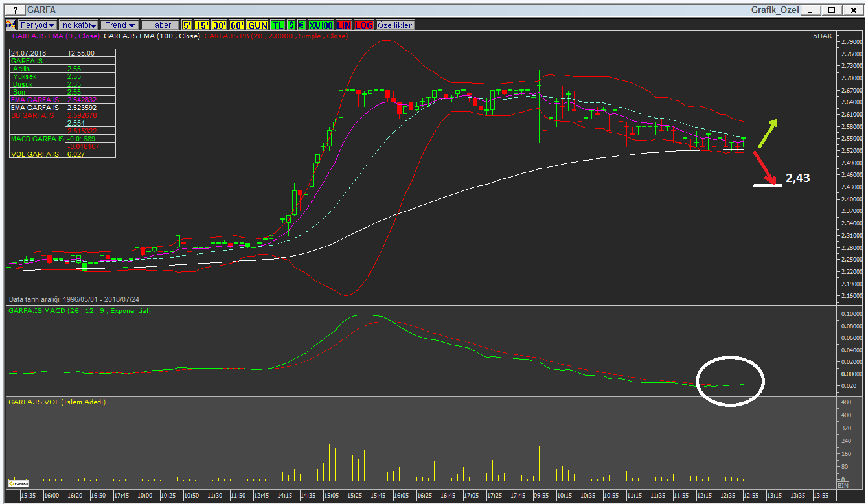Switch to the 30' minute period
This screenshot has width=866, height=504.
coord(220,25)
